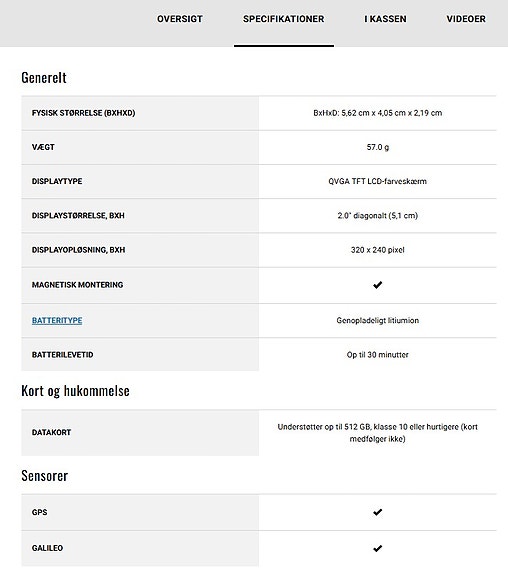This screenshot has height=575, width=508.
Task: Click the QVGA TFT LCD-farveskærm value
Action: [x=377, y=181]
